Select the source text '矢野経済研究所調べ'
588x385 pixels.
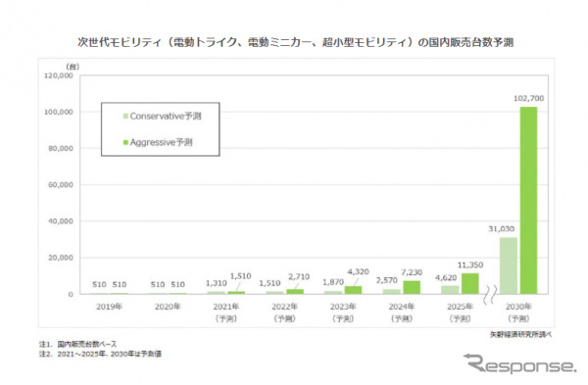point(521,334)
